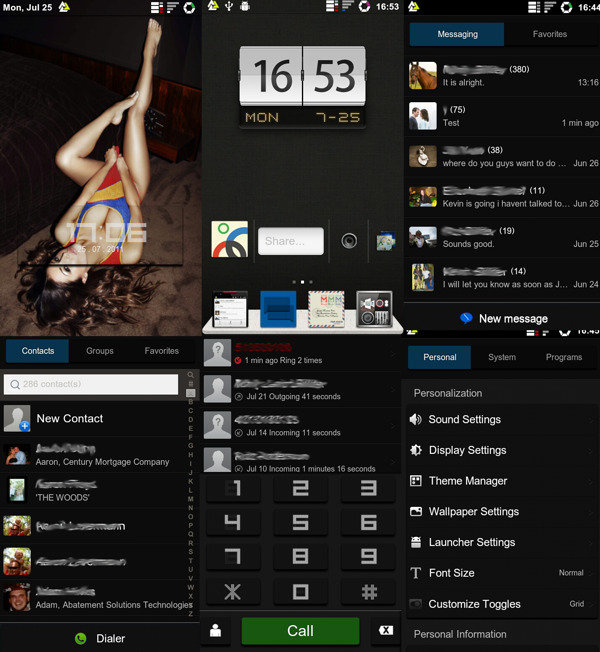Open the Messaging tab
The image size is (600, 652).
pos(457,34)
